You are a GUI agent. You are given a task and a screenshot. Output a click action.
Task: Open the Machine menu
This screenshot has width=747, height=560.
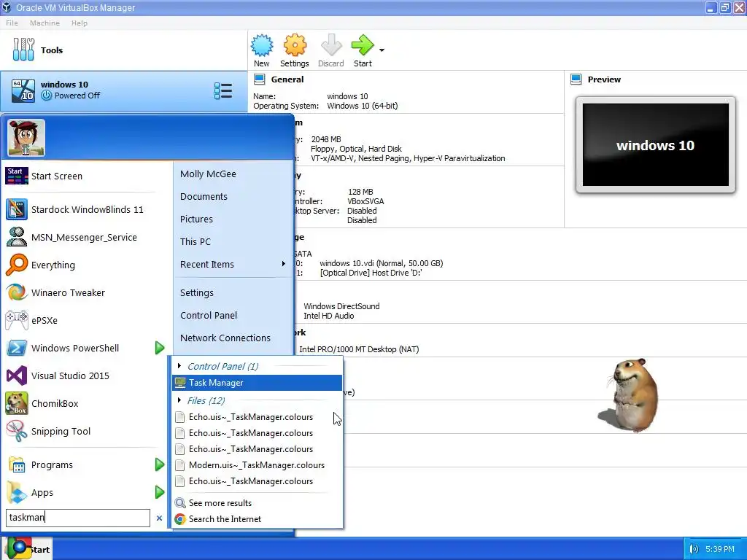pos(44,23)
